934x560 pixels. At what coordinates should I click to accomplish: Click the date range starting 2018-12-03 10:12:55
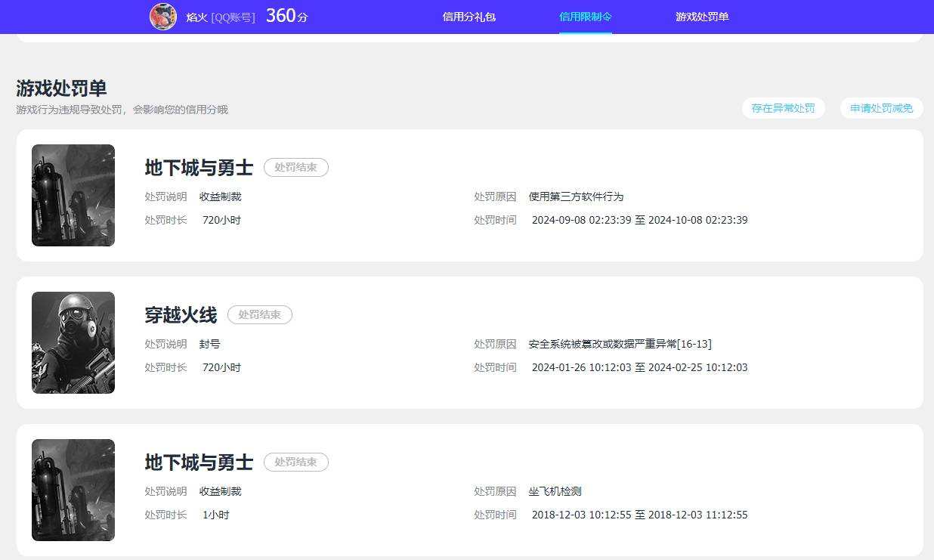coord(640,515)
